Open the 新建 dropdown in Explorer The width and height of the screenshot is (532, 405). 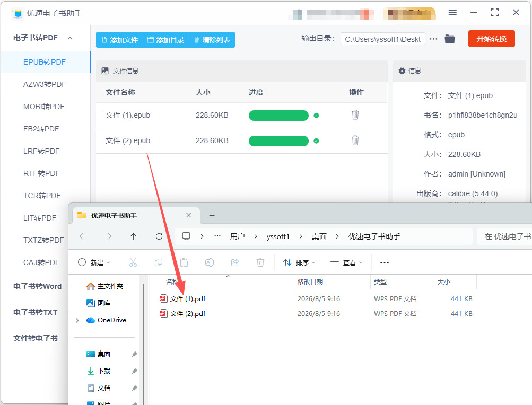coord(94,262)
